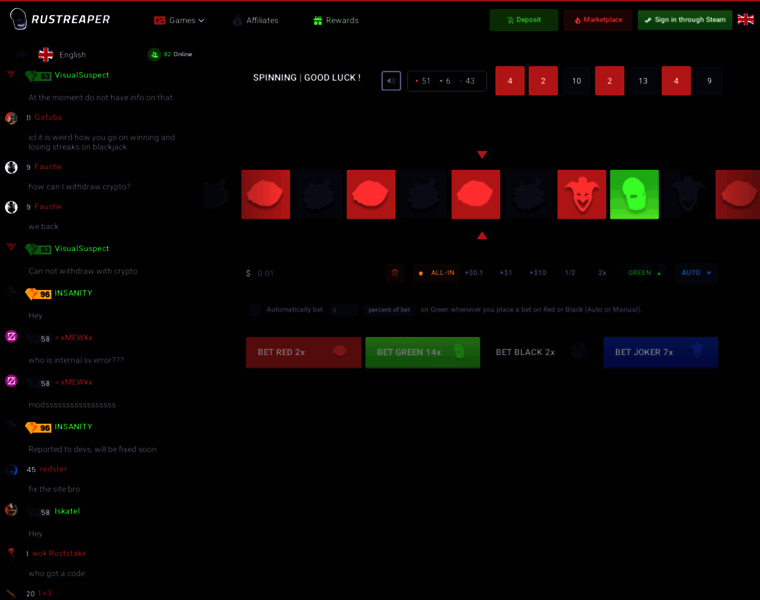This screenshot has height=600, width=760.
Task: Open INSANITY username above 'Reported to devs'
Action: coord(73,426)
